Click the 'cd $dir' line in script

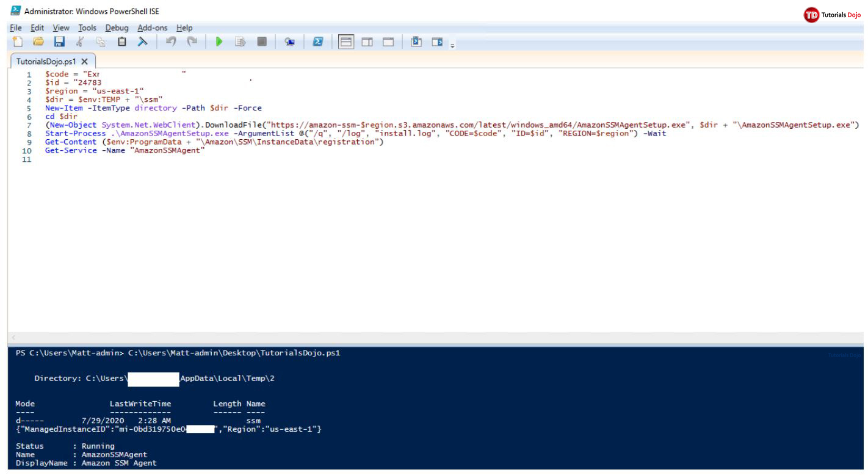[61, 116]
